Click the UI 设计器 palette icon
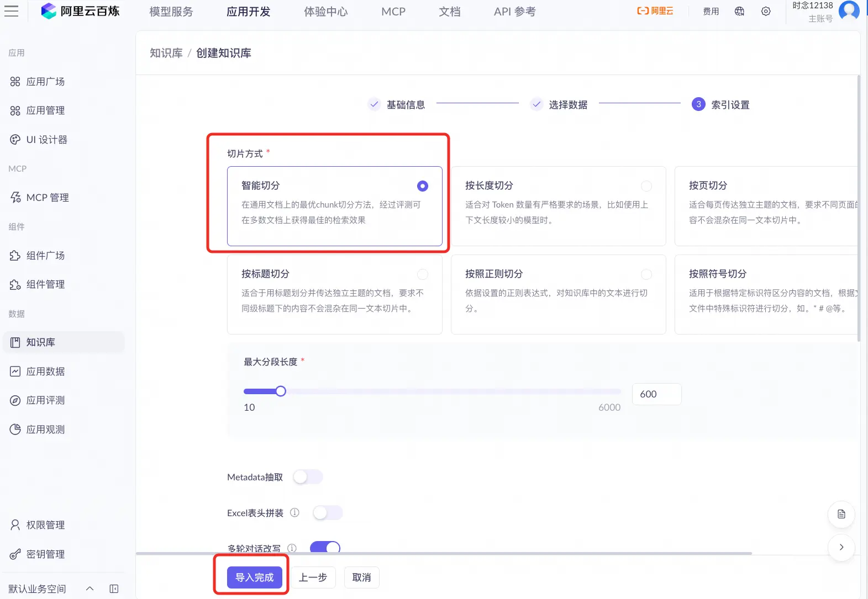 [x=15, y=140]
